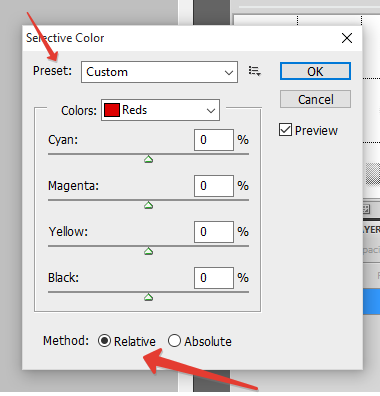Click the Preset dropdown chevron arrow
The width and height of the screenshot is (380, 396).
229,72
